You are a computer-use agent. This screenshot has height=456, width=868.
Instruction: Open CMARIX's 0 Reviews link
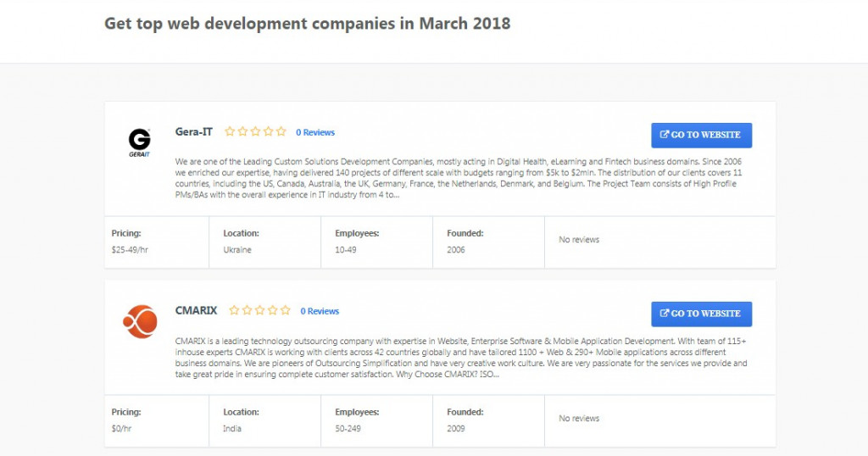coord(320,311)
